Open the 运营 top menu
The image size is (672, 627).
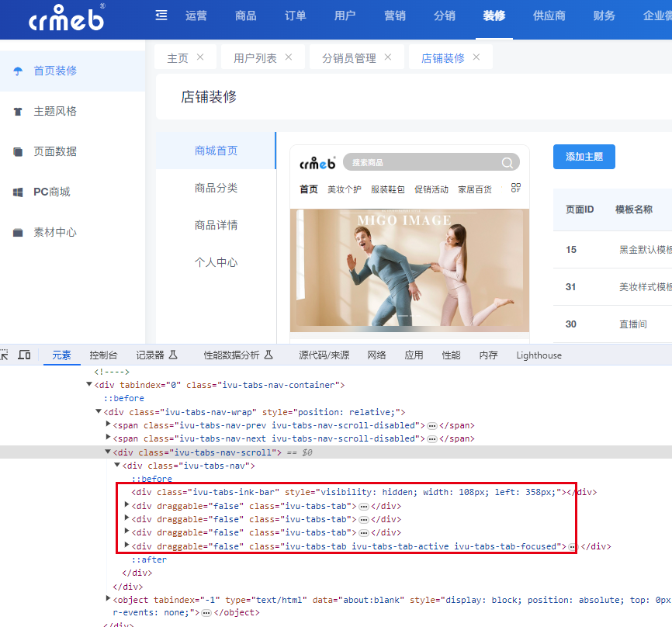(x=196, y=16)
